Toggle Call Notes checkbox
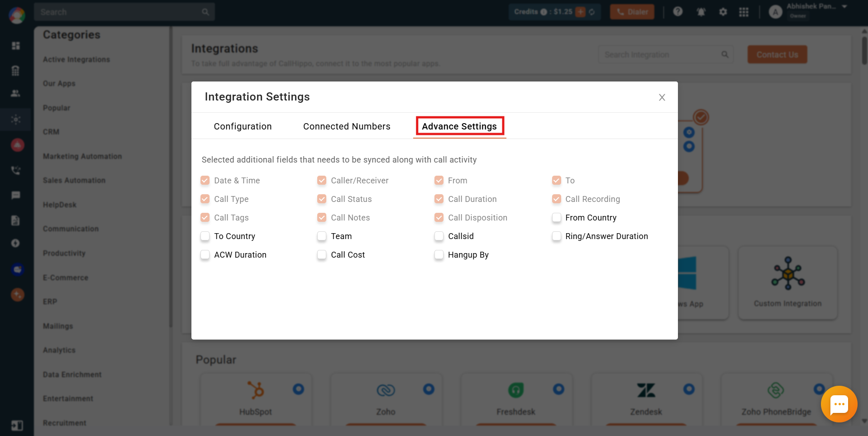 click(322, 218)
